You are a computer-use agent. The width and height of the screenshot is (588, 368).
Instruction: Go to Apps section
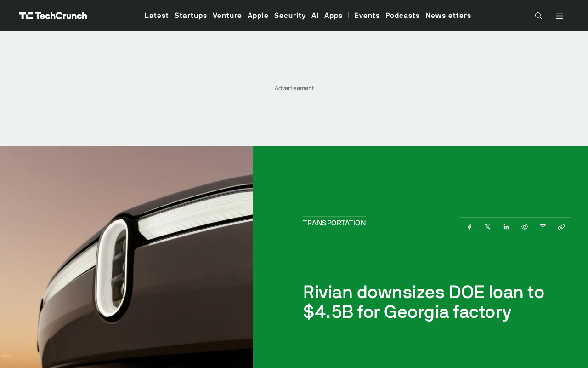[x=334, y=16]
